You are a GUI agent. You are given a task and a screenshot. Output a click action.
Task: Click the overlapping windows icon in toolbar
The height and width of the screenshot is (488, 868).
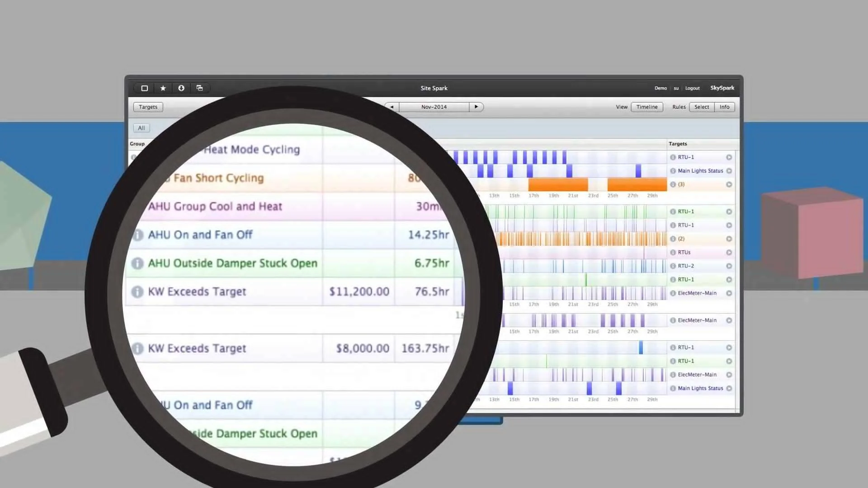199,88
